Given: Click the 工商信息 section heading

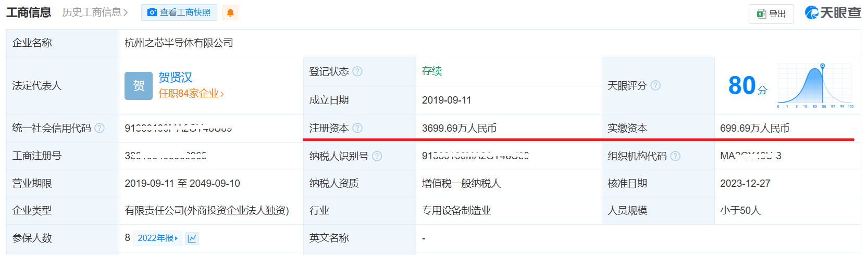Looking at the screenshot, I should (29, 12).
